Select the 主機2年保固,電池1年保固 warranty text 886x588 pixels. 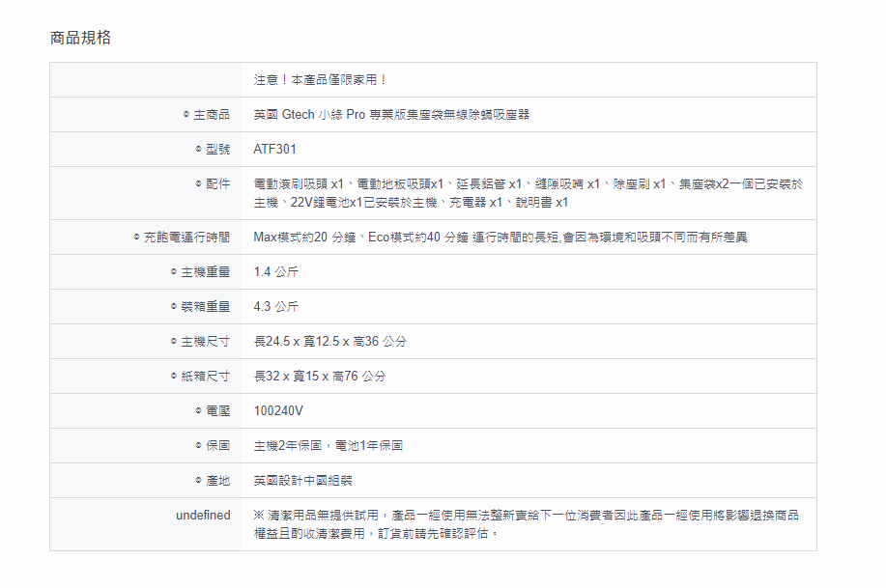click(x=329, y=446)
